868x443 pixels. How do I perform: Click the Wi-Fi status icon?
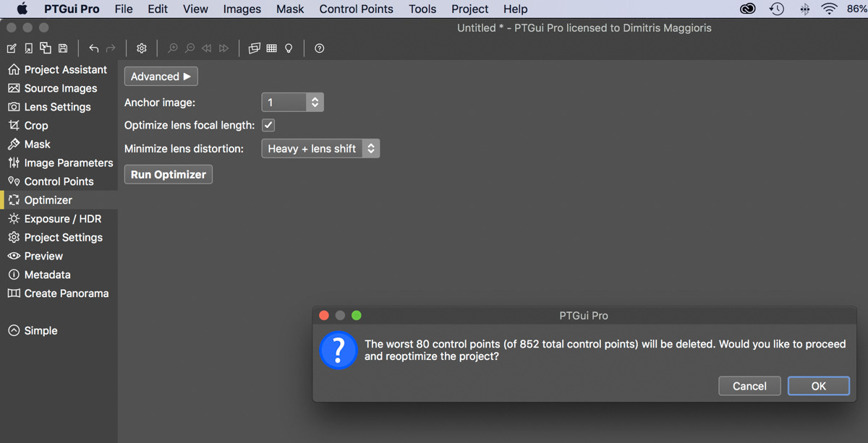point(830,9)
